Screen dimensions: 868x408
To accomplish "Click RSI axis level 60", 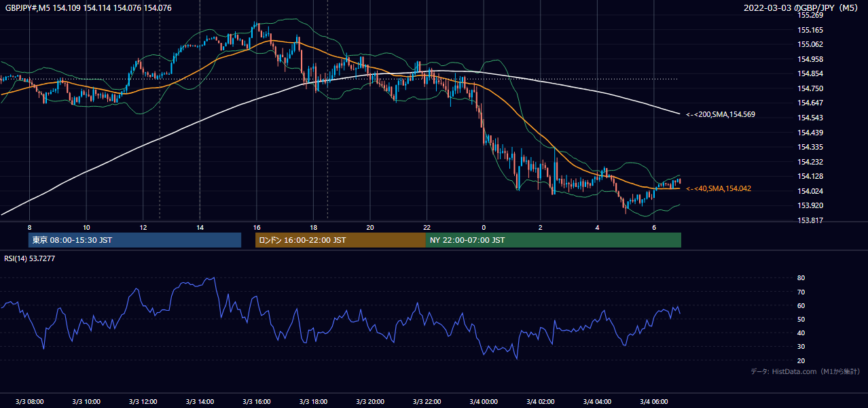I will pyautogui.click(x=801, y=305).
